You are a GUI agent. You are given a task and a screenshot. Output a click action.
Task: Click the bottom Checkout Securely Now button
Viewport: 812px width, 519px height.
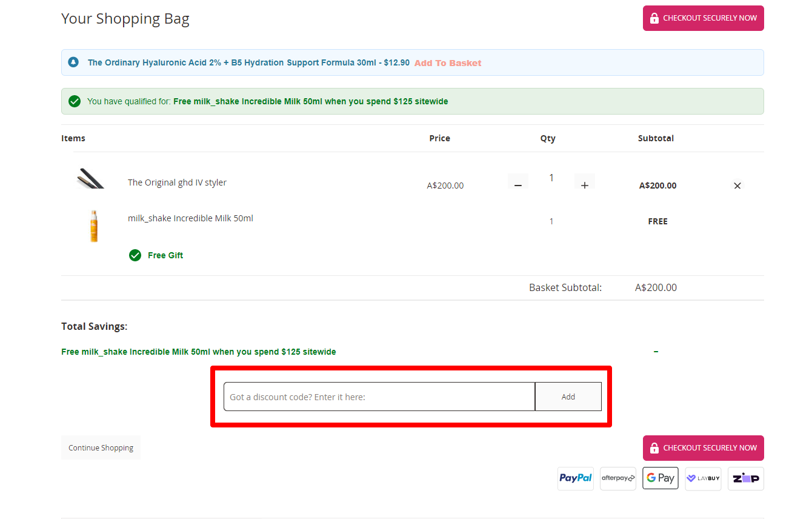click(703, 448)
